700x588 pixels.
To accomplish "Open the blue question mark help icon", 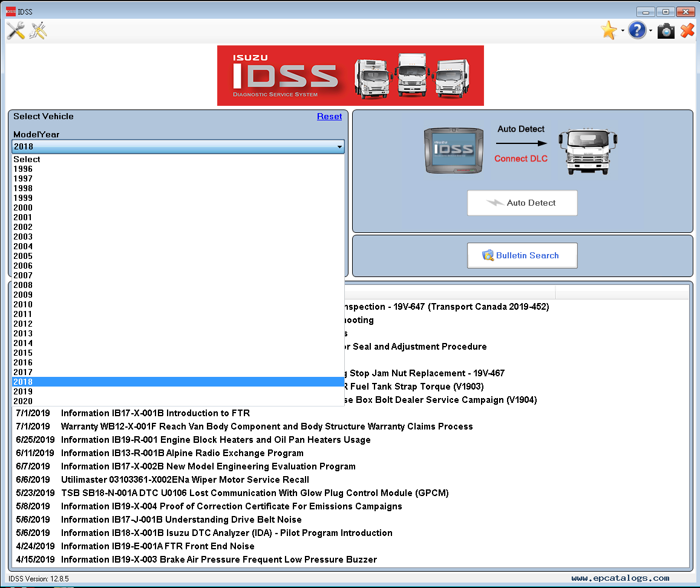I will pos(637,30).
